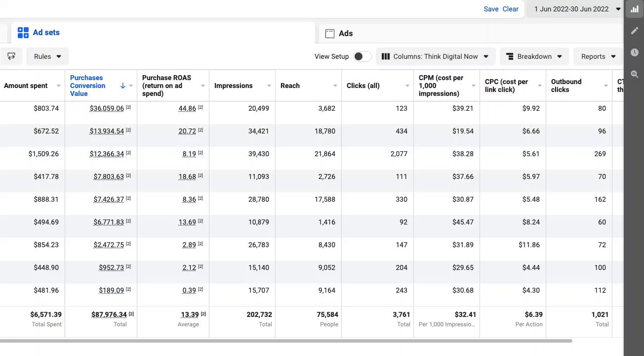Open the Reports dropdown menu
The width and height of the screenshot is (644, 356).
(x=599, y=56)
